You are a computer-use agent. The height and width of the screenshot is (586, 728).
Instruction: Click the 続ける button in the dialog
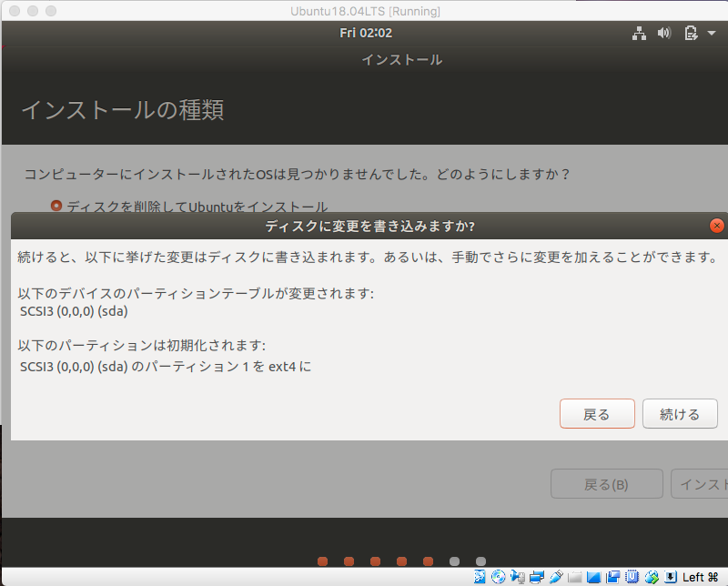[680, 414]
